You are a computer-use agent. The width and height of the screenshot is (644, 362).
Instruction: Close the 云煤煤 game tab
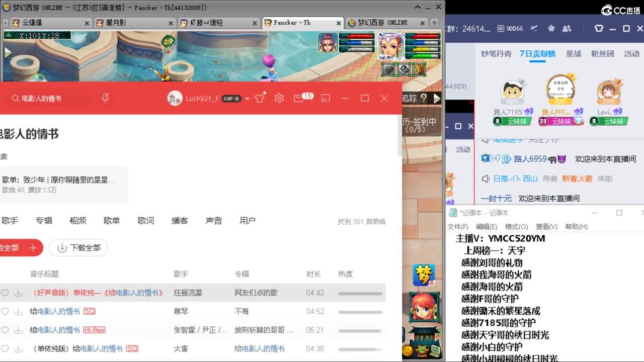87,23
